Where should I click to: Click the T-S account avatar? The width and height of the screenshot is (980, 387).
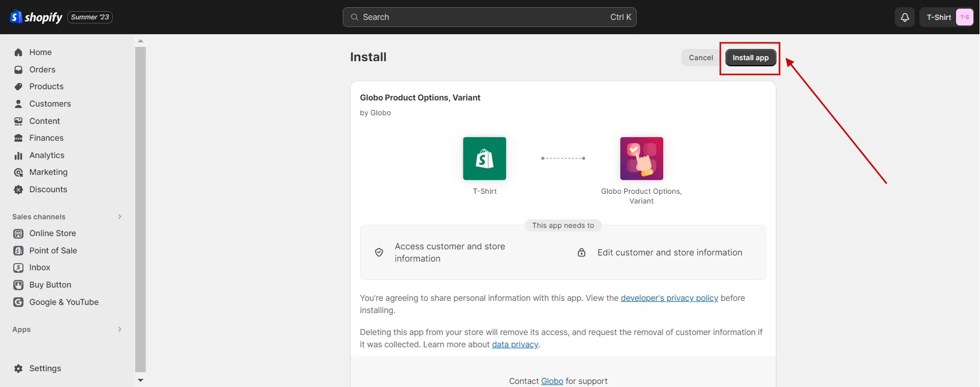tap(964, 17)
